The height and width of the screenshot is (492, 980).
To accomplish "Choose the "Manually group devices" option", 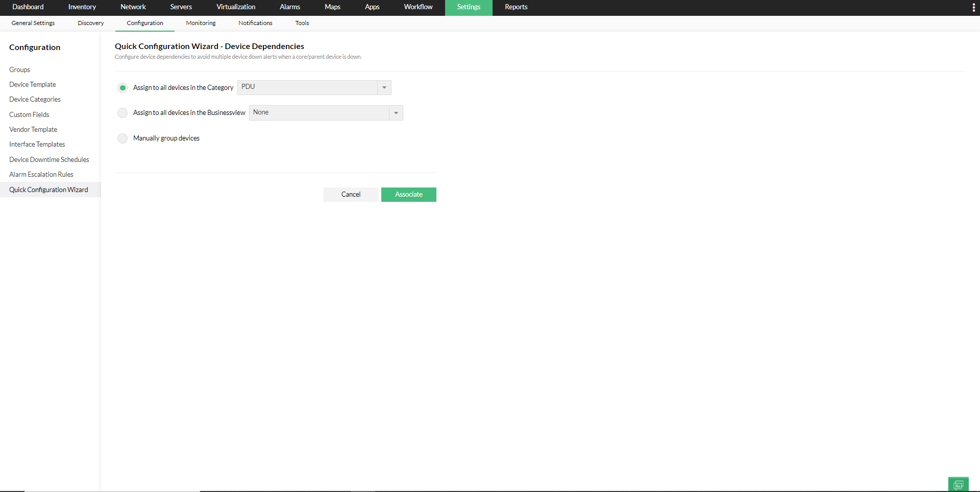I will point(122,138).
